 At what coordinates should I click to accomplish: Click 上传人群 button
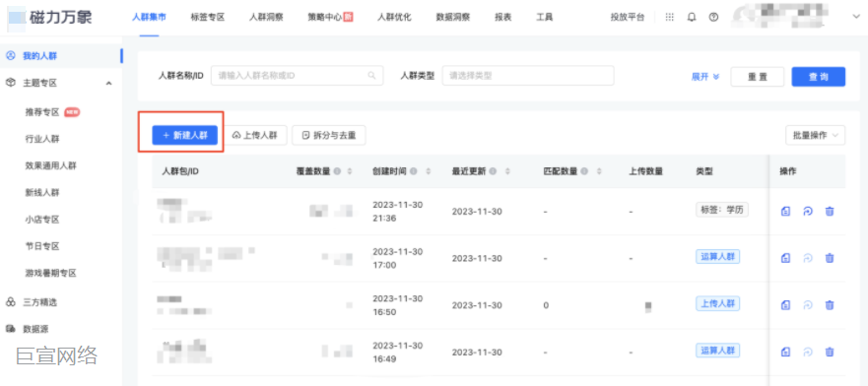(254, 135)
